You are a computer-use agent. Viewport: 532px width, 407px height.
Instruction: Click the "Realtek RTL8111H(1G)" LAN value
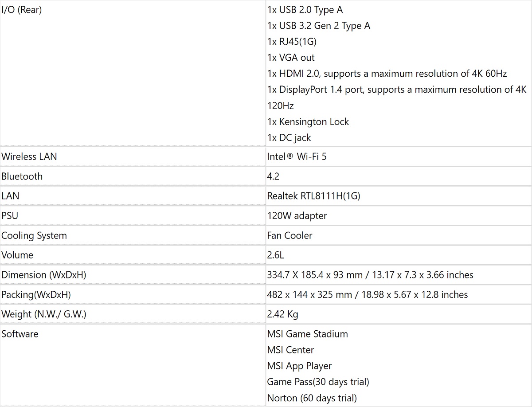pos(313,196)
